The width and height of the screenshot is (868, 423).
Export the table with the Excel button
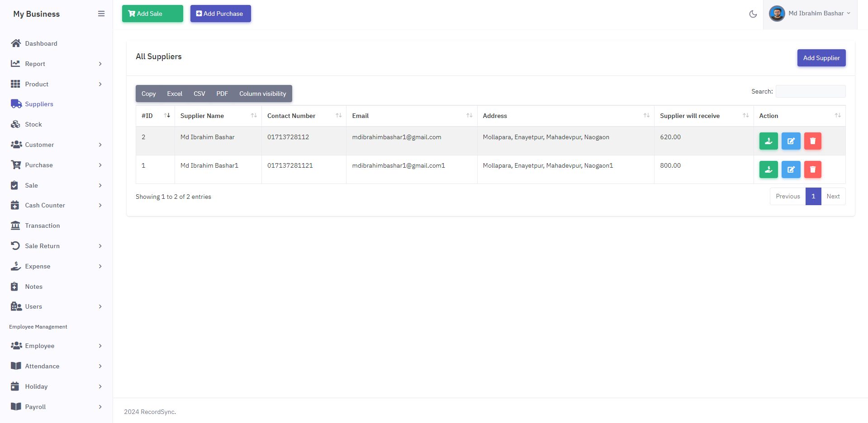174,94
